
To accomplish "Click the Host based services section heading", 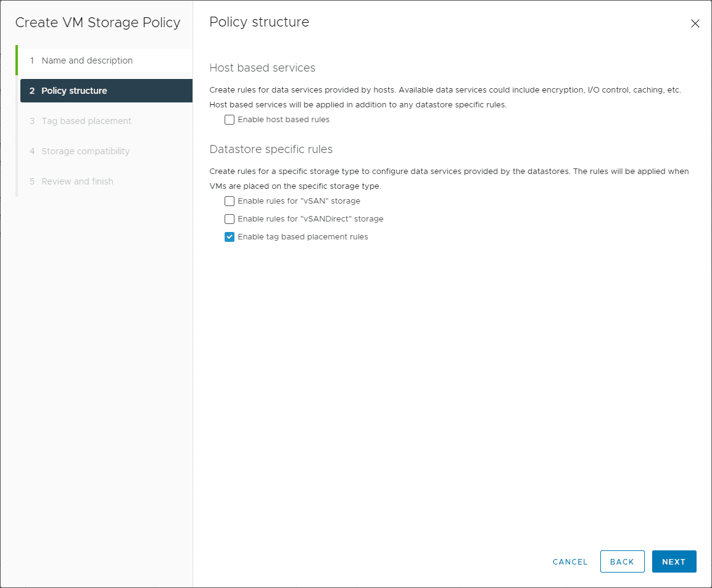I will 262,68.
